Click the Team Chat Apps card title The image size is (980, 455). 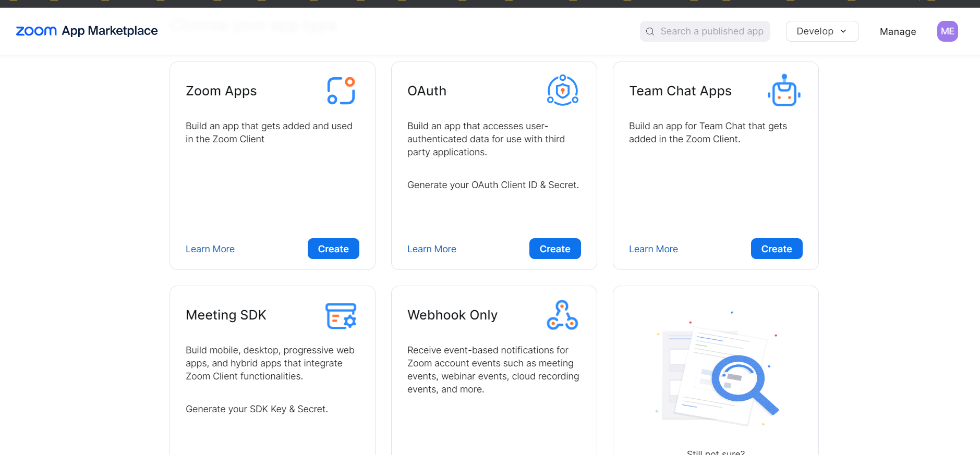tap(680, 91)
